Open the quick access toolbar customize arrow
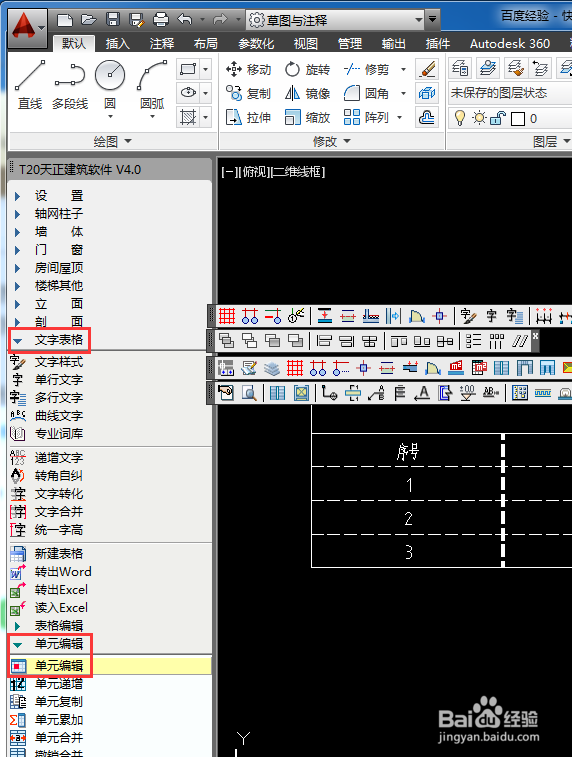This screenshot has width=572, height=757. (x=432, y=20)
